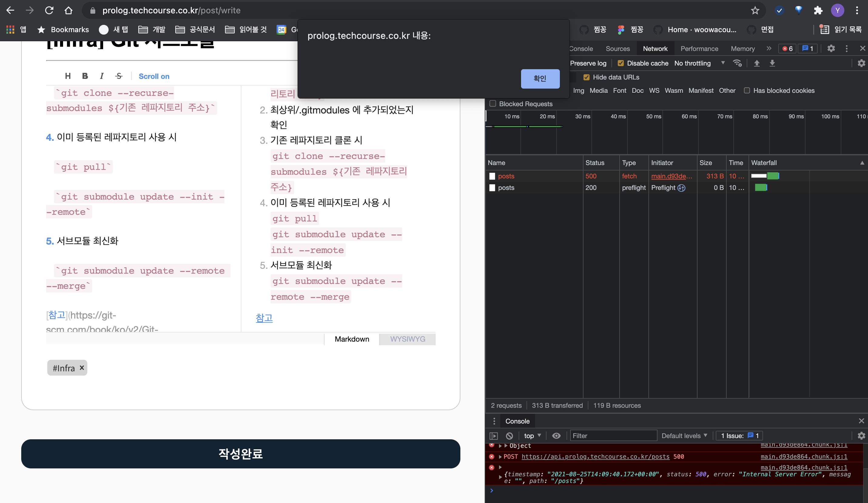Image resolution: width=868 pixels, height=503 pixels.
Task: Apply italic formatting in the editor
Action: coord(102,76)
